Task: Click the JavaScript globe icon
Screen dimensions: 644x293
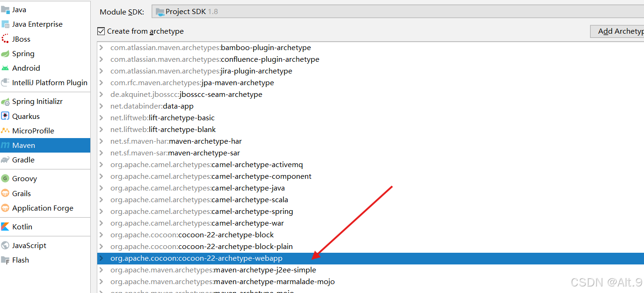Action: tap(5, 246)
